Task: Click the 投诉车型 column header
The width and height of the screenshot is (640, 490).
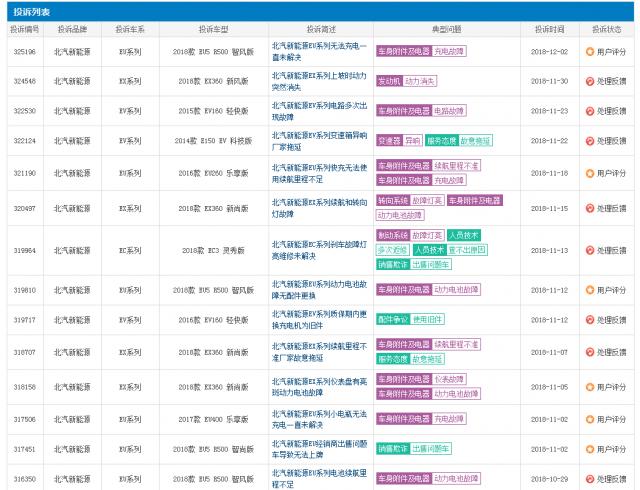Action: (x=213, y=29)
